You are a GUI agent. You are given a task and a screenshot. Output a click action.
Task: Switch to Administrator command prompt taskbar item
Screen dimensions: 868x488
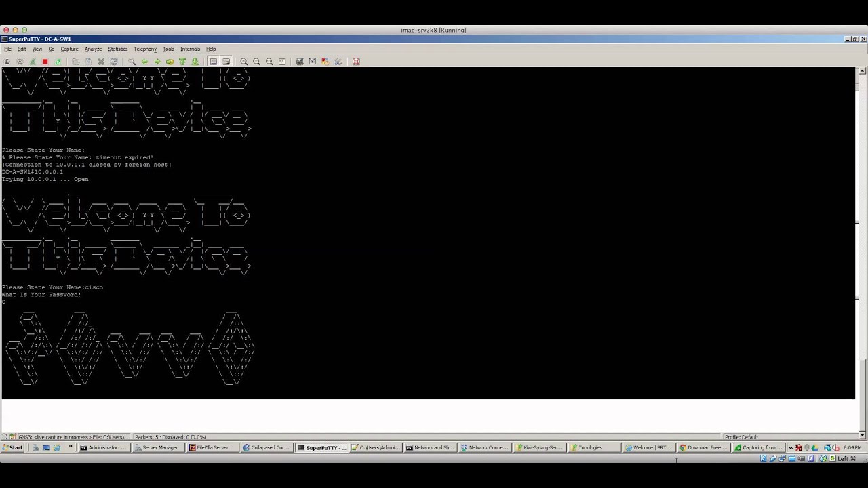[103, 447]
